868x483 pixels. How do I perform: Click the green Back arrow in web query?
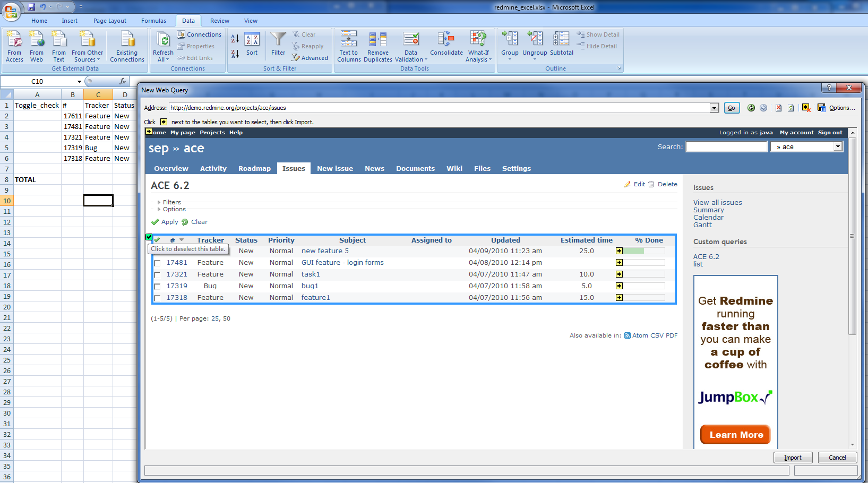[x=751, y=108]
